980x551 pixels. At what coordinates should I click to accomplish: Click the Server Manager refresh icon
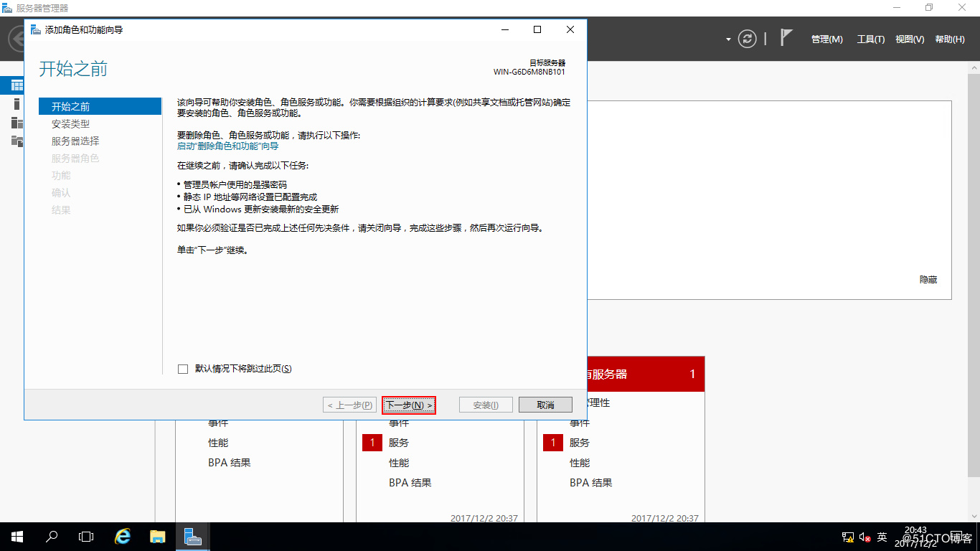point(748,39)
